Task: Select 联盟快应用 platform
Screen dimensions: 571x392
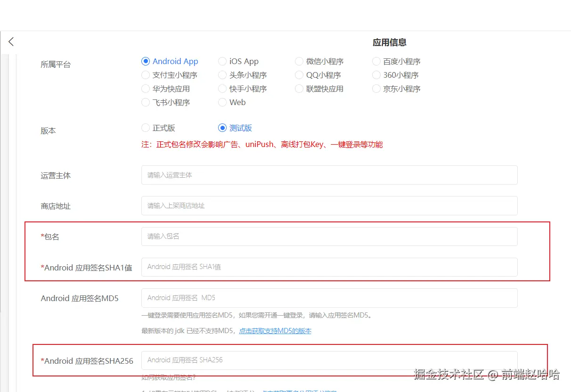Action: click(x=319, y=89)
